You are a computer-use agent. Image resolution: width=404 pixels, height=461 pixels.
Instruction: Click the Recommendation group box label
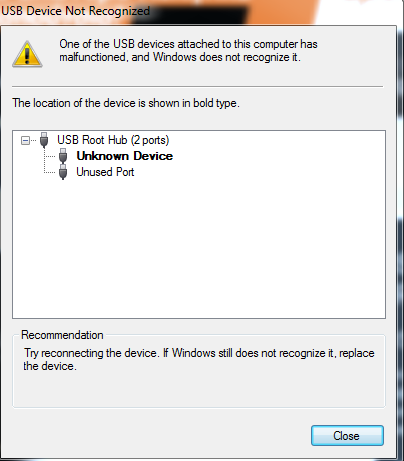(62, 335)
